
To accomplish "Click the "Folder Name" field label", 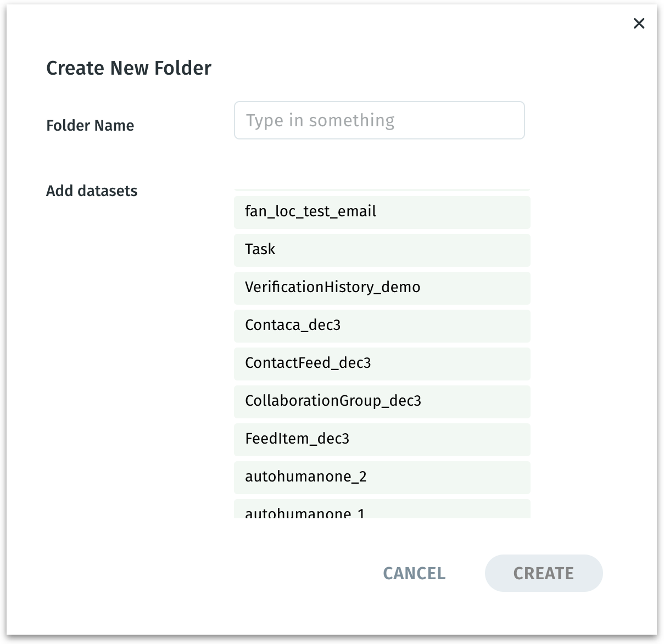I will (90, 126).
